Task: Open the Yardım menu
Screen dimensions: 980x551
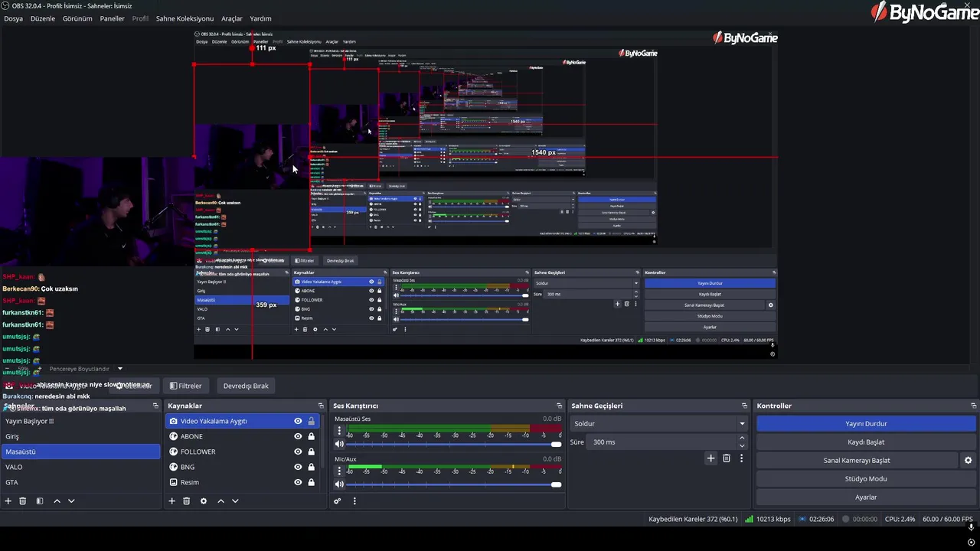Action: pyautogui.click(x=260, y=18)
